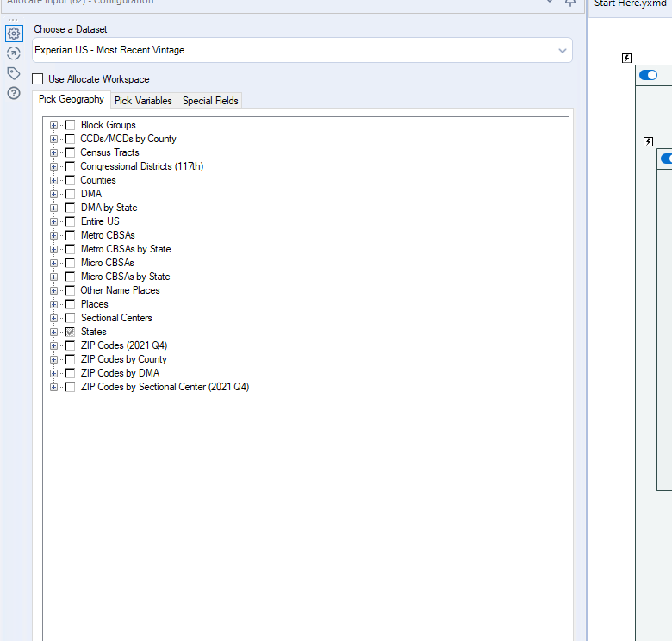Click the upper lightning bolt icon on canvas

coord(626,58)
